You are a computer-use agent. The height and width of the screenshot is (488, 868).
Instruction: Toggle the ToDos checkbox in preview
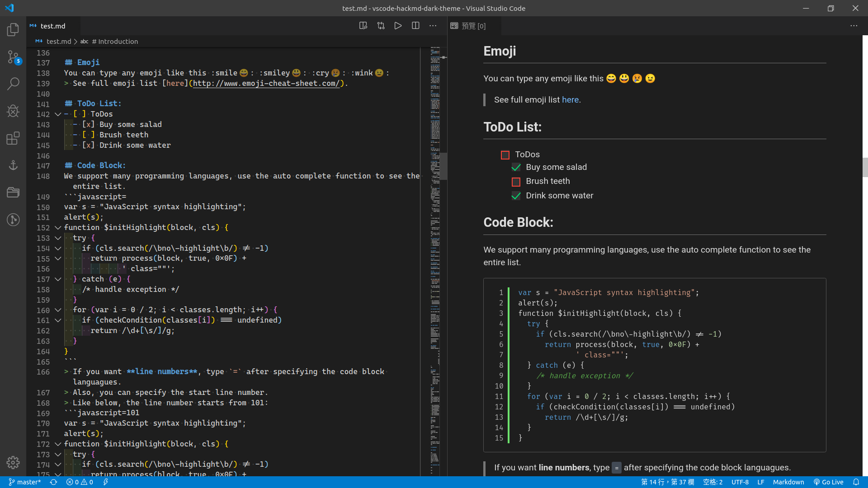pyautogui.click(x=505, y=155)
